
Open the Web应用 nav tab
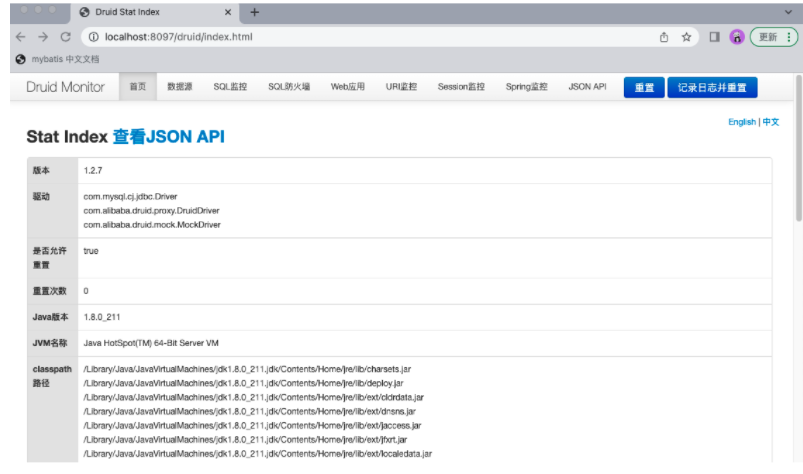click(x=348, y=87)
